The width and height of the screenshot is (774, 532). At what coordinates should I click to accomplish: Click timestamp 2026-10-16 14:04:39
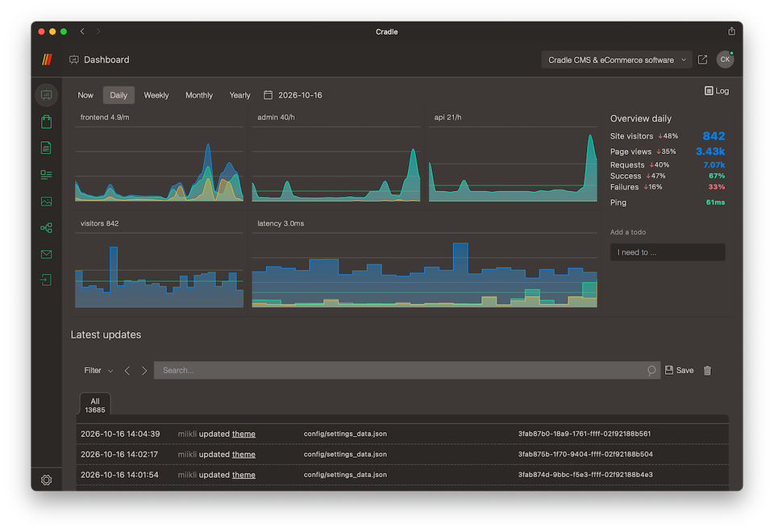pos(120,434)
